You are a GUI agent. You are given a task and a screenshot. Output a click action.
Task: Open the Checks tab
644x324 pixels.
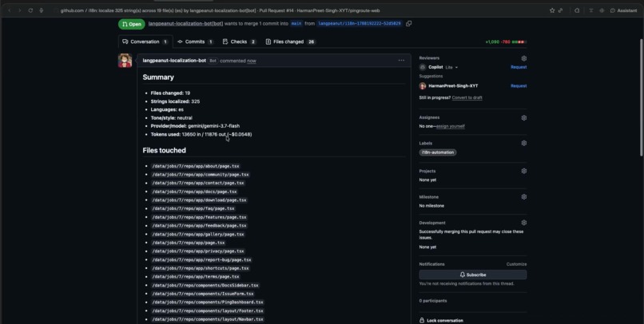point(239,41)
